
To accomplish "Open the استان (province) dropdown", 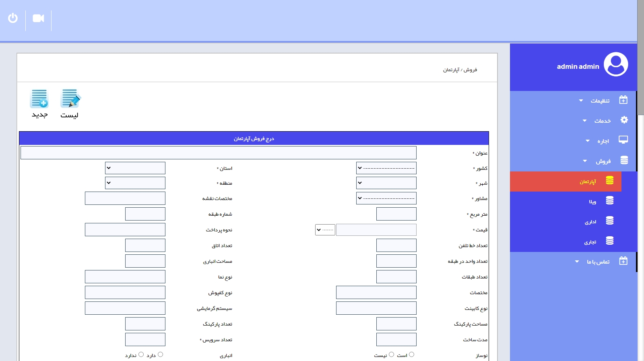I will point(135,168).
